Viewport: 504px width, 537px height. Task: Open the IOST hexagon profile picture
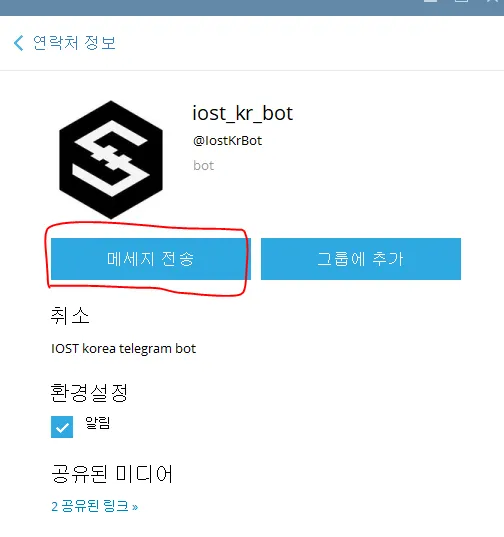[x=111, y=160]
